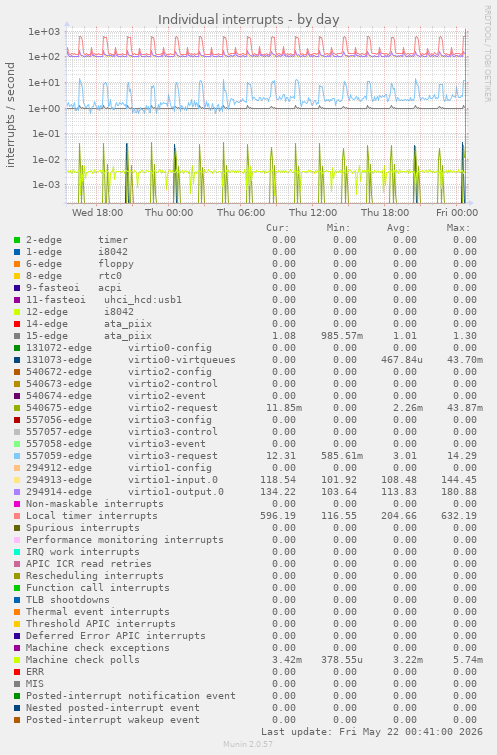Click the pink Local timer interrupts swatch
Screen dimensions: 497x755
[17, 516]
